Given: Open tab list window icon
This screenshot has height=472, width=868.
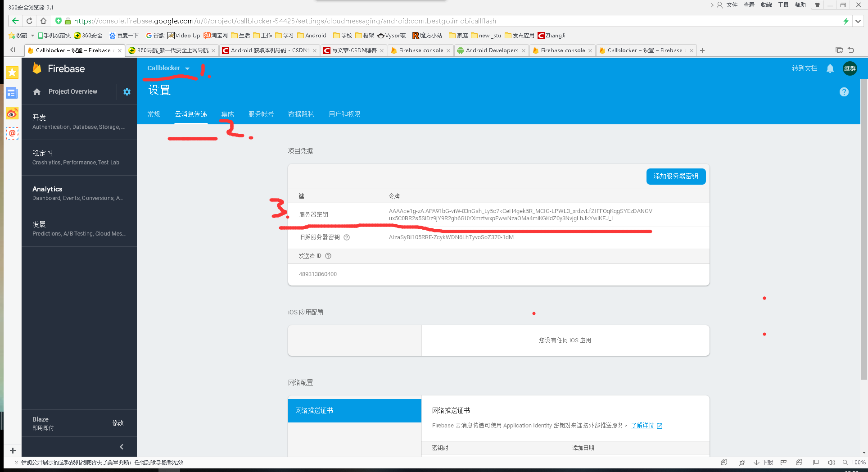Looking at the screenshot, I should tap(839, 50).
